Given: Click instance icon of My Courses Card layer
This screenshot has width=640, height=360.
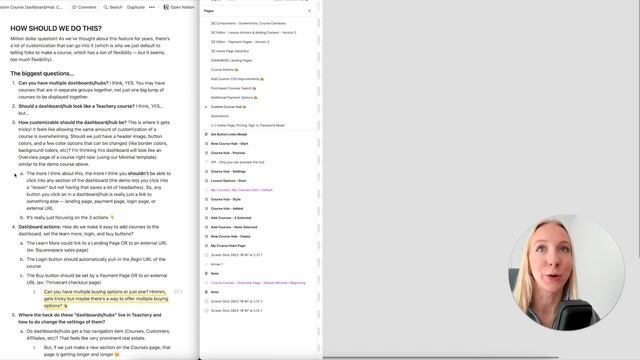Looking at the screenshot, I should (x=206, y=190).
